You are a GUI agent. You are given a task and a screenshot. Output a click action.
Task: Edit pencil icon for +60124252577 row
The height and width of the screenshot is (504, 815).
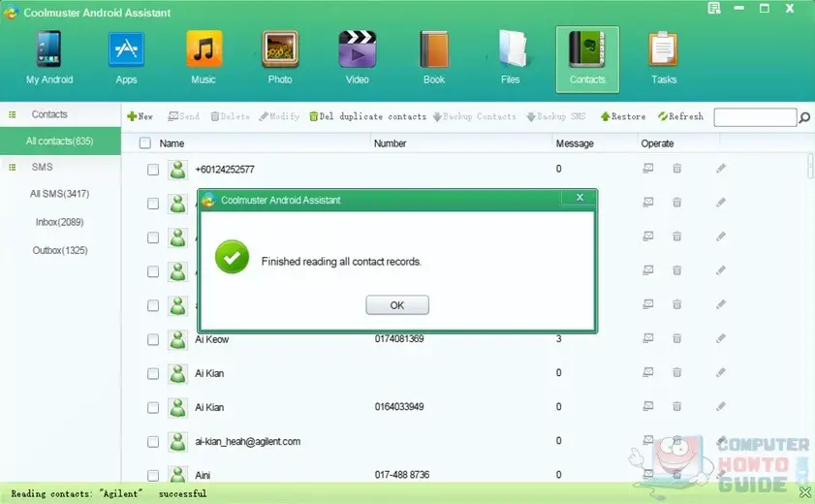click(721, 168)
